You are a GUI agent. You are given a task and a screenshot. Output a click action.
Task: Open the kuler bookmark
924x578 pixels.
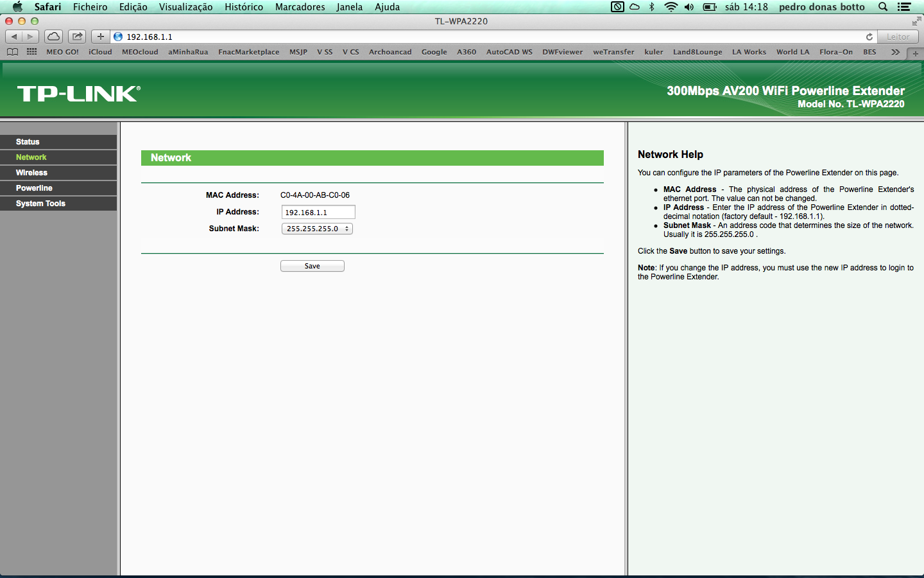(x=654, y=52)
